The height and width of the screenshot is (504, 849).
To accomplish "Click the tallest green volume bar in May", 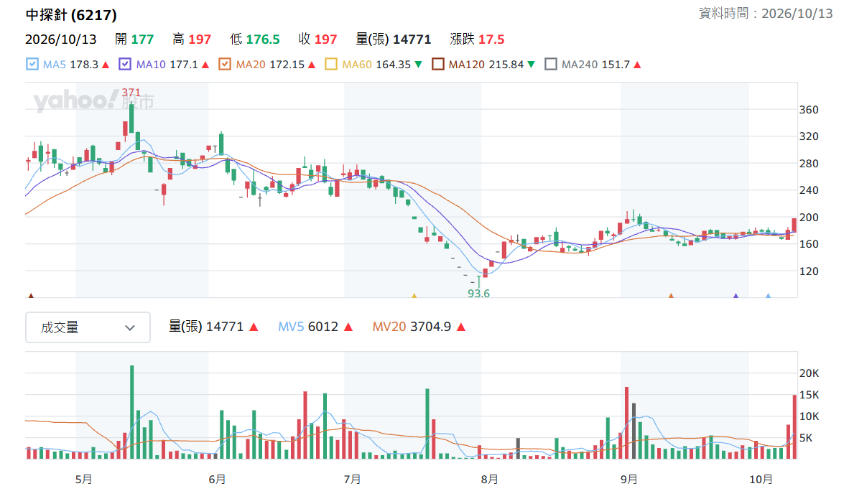I will point(131,412).
